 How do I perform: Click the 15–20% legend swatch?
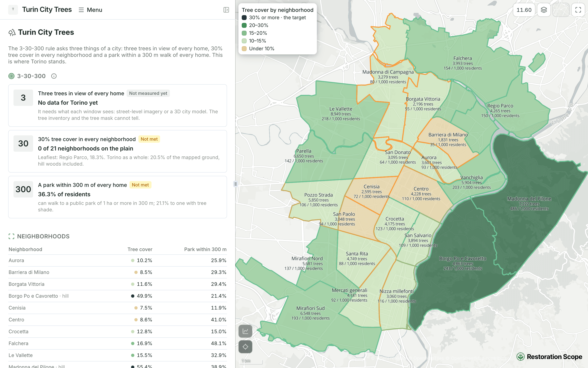pos(244,33)
